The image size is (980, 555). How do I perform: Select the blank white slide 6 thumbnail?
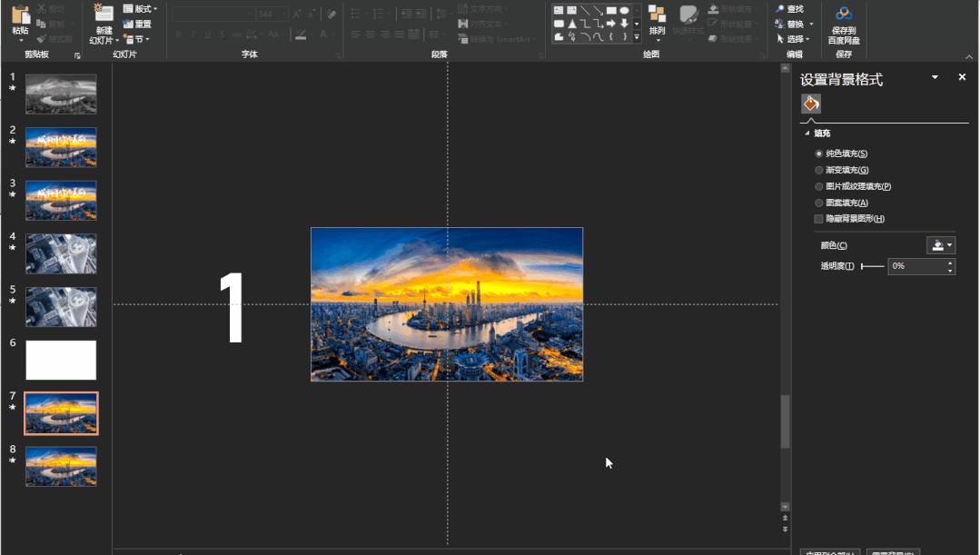pyautogui.click(x=61, y=361)
